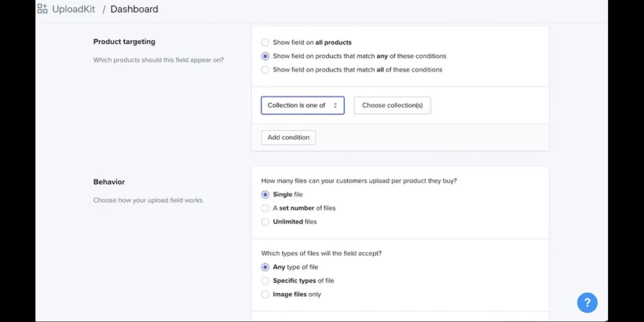This screenshot has height=322, width=644.
Task: Click the up-down arrows on the collection select
Action: (335, 105)
